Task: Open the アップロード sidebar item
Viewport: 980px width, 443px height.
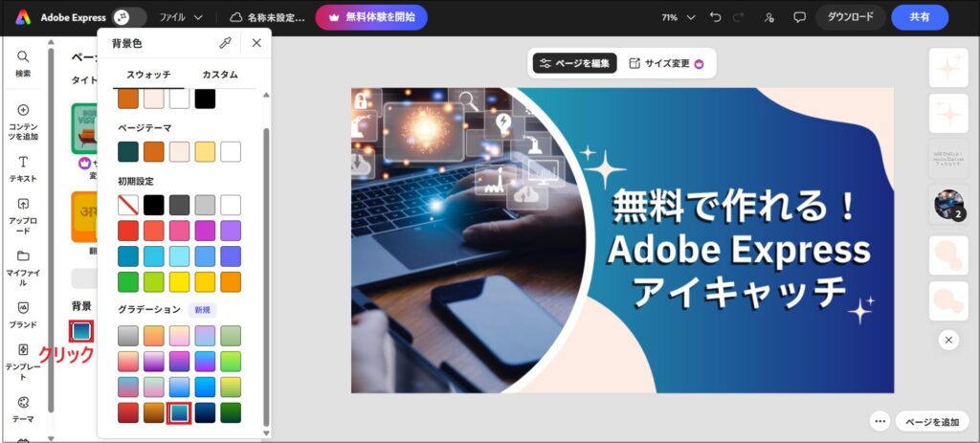Action: 23,216
